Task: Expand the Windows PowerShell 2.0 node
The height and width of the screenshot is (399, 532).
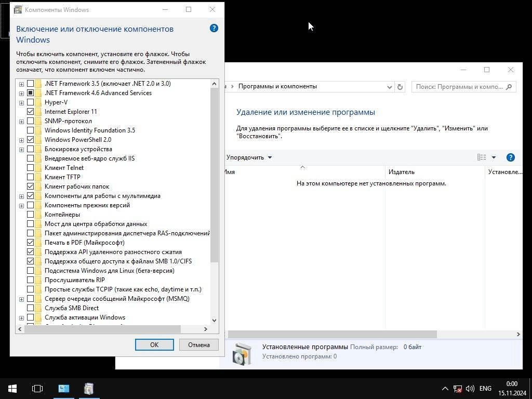Action: [x=21, y=140]
